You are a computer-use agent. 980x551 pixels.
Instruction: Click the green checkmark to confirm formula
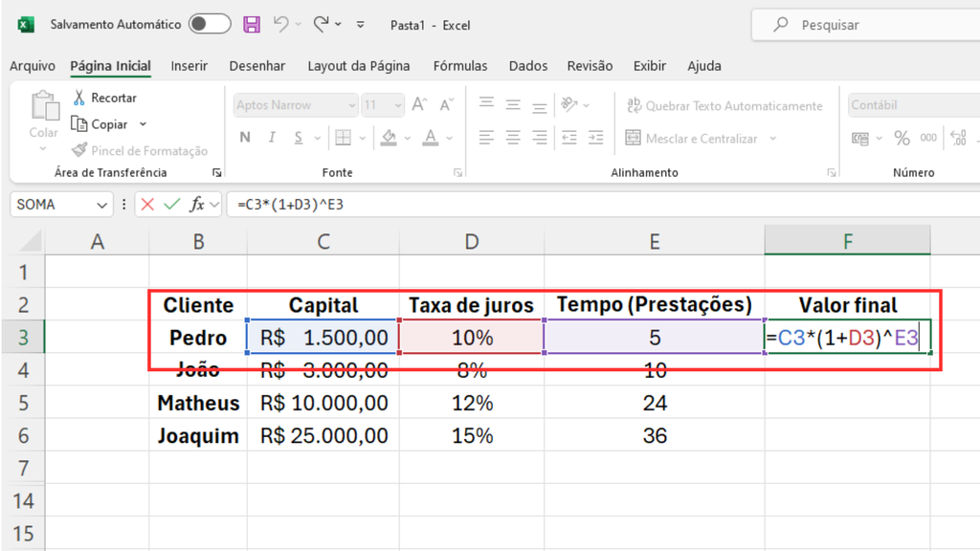168,204
